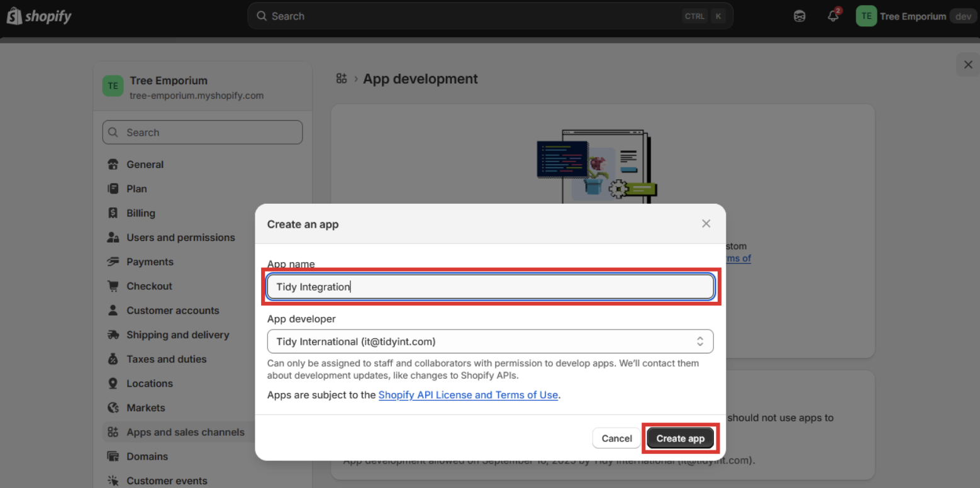The height and width of the screenshot is (488, 980).
Task: Click the App name input field
Action: (x=491, y=287)
